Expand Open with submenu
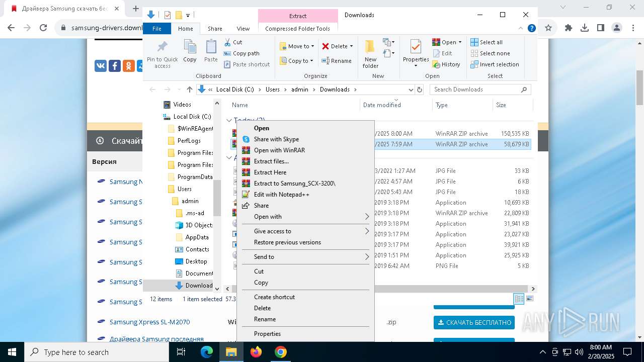 coord(305,217)
